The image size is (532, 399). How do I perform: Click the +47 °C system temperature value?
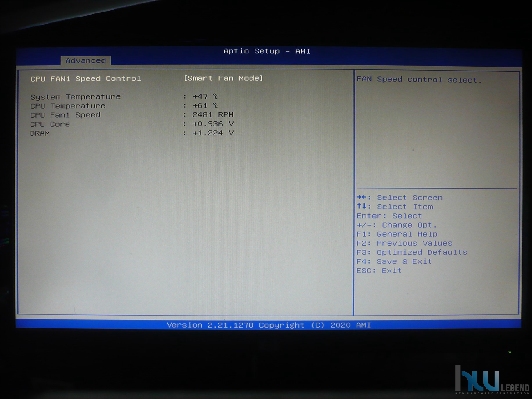click(205, 96)
